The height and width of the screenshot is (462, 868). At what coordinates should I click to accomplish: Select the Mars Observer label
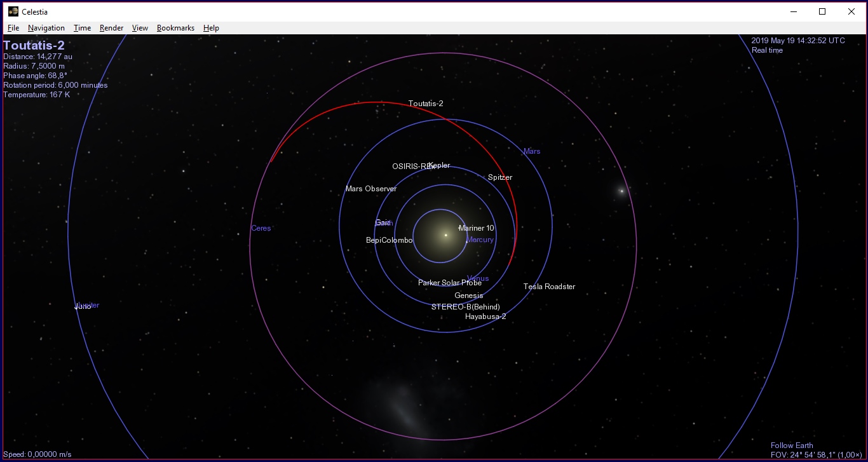(371, 189)
